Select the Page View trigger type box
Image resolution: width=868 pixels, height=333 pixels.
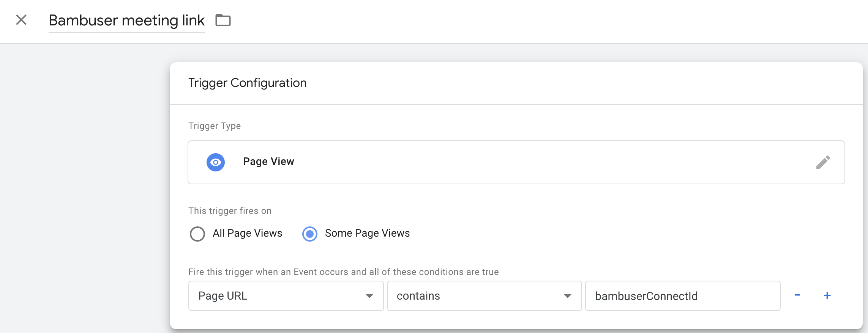tap(516, 162)
